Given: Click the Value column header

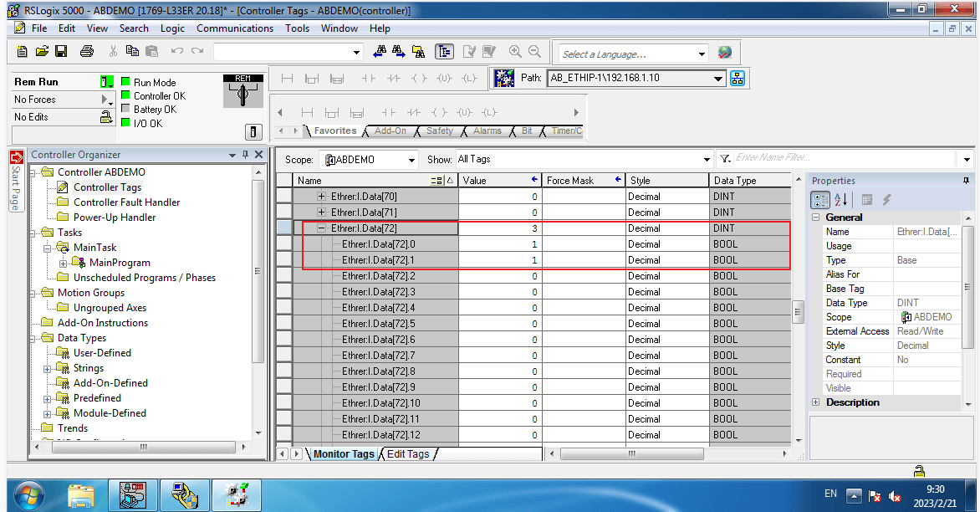Looking at the screenshot, I should [x=498, y=180].
